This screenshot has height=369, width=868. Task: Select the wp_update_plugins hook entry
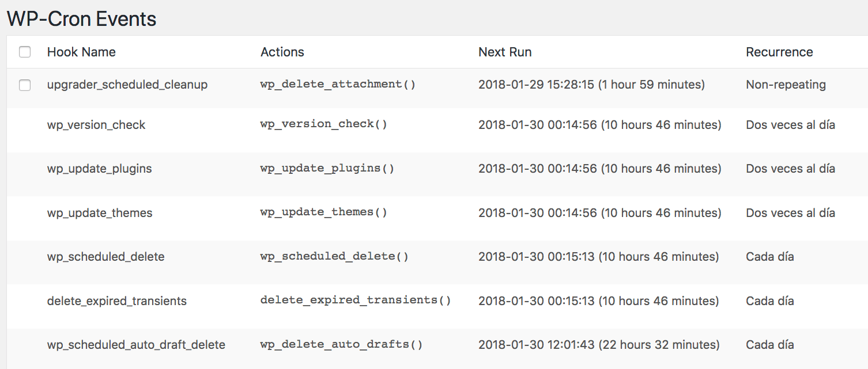coord(99,168)
